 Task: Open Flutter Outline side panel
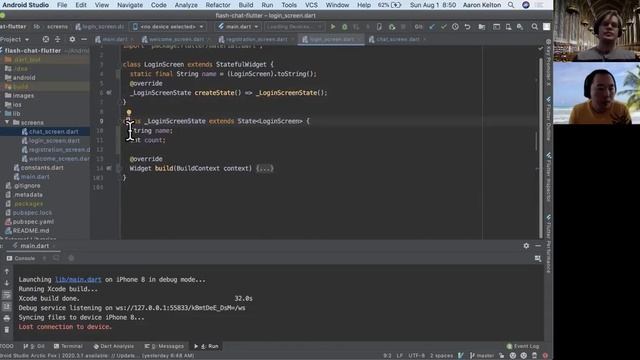coord(549,118)
